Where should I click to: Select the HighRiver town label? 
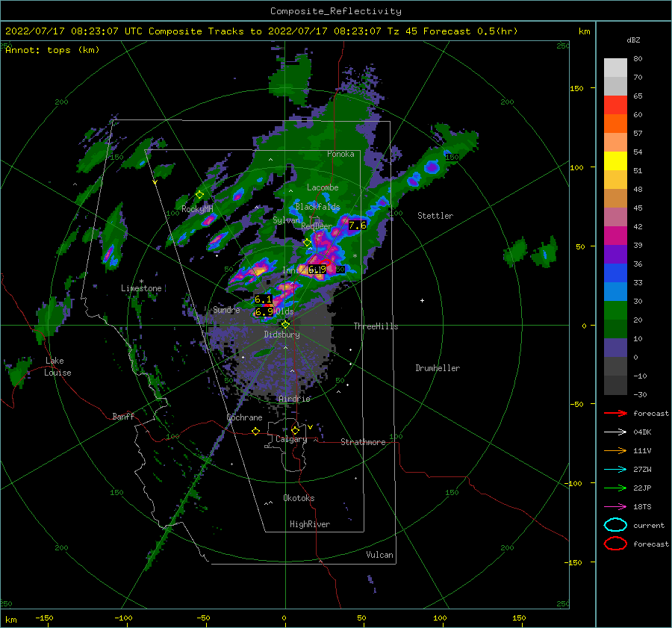(x=310, y=524)
